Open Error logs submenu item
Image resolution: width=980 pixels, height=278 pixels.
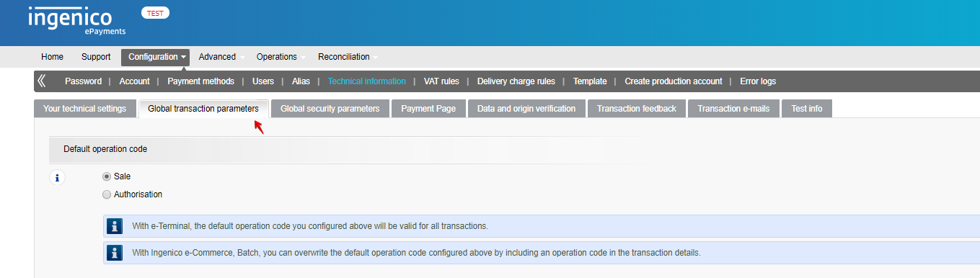(758, 81)
